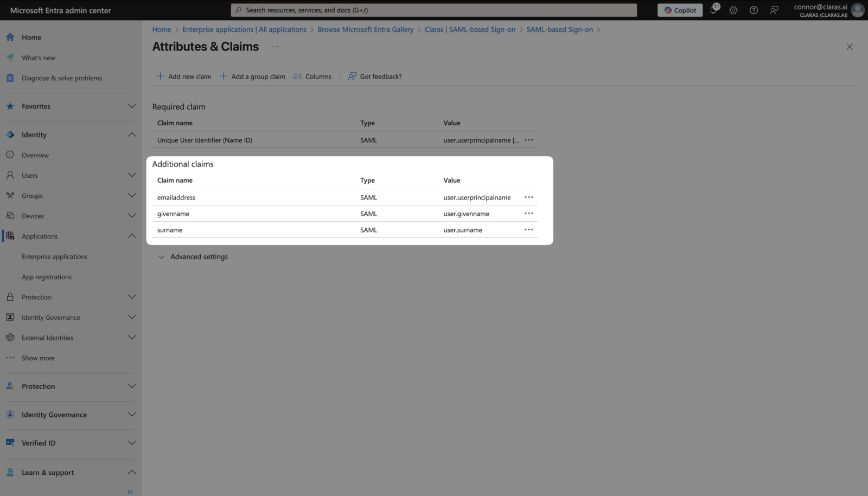Open Browse Microsoft Entra Gallery breadcrumb

(x=366, y=29)
